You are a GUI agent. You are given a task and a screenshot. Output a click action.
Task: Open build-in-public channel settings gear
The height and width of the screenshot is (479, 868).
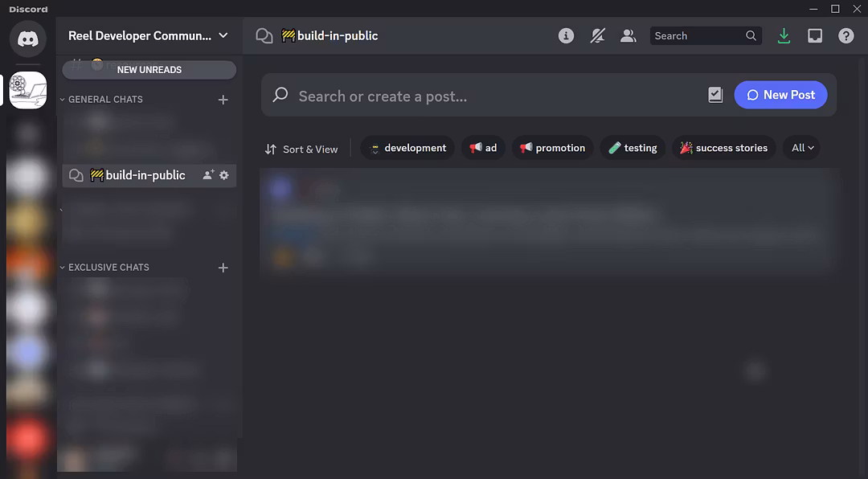coord(224,175)
